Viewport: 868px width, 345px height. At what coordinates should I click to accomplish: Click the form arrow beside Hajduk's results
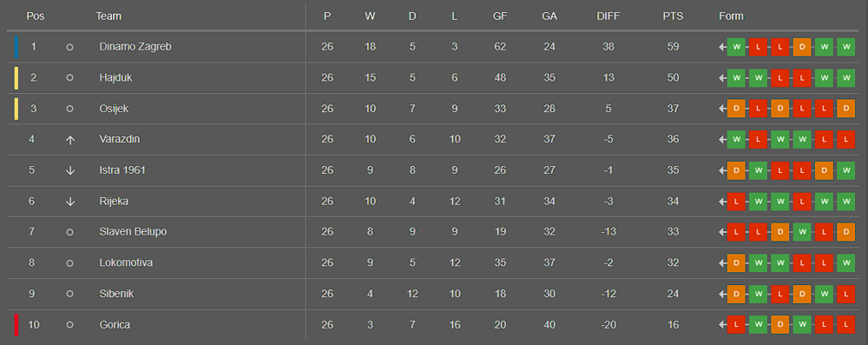[x=722, y=78]
